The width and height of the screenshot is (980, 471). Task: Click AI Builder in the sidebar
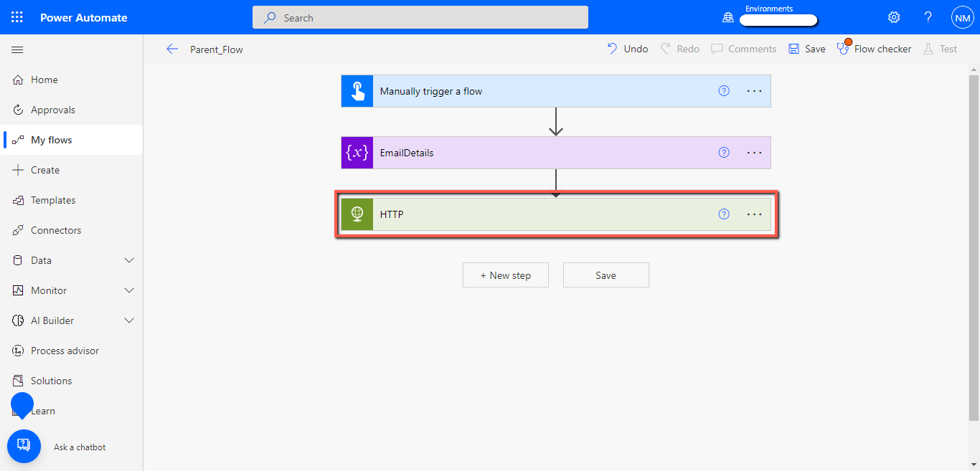click(x=52, y=320)
